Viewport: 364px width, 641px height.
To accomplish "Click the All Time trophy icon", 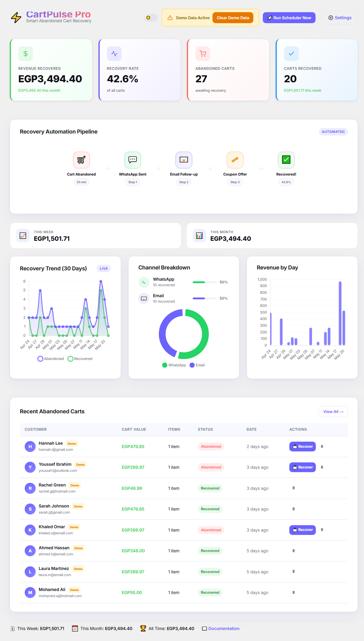I will 143,629.
